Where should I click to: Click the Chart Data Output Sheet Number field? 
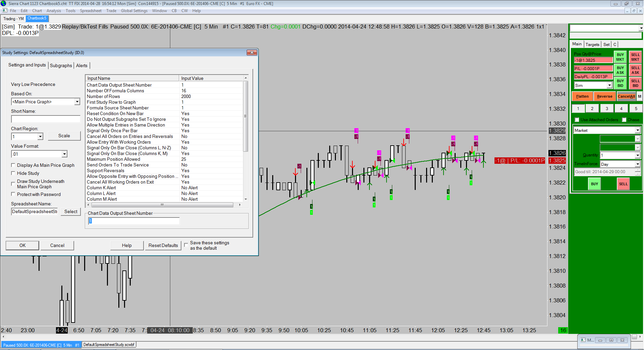134,221
